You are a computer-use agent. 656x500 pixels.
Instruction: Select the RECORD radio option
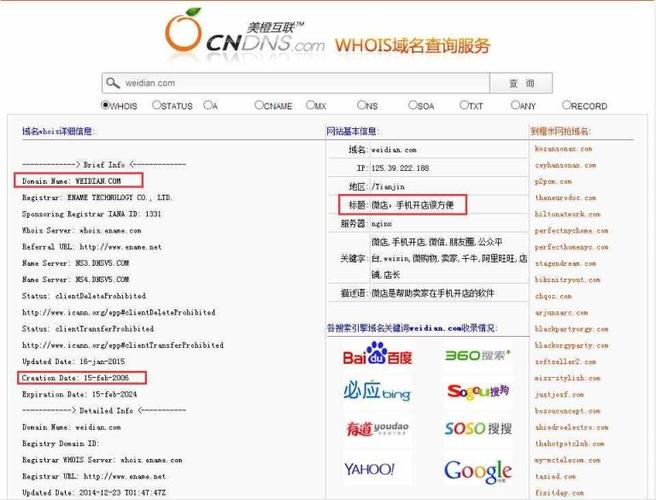pyautogui.click(x=566, y=105)
